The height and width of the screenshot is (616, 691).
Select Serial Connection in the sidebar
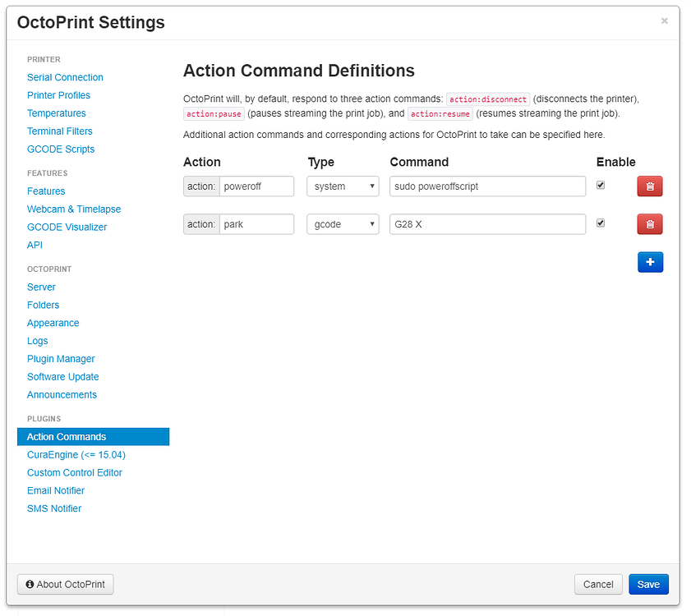point(65,77)
